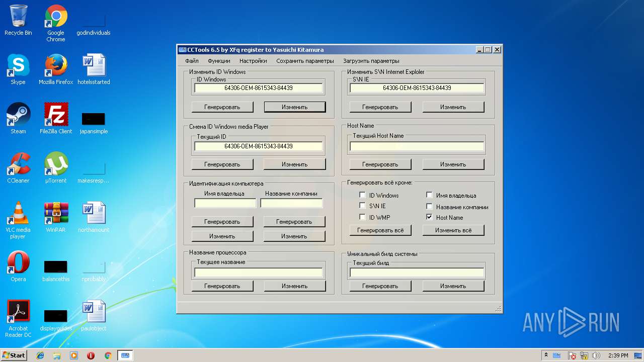Click the clock showing 2:39 PM
This screenshot has width=644, height=362.
click(x=618, y=355)
